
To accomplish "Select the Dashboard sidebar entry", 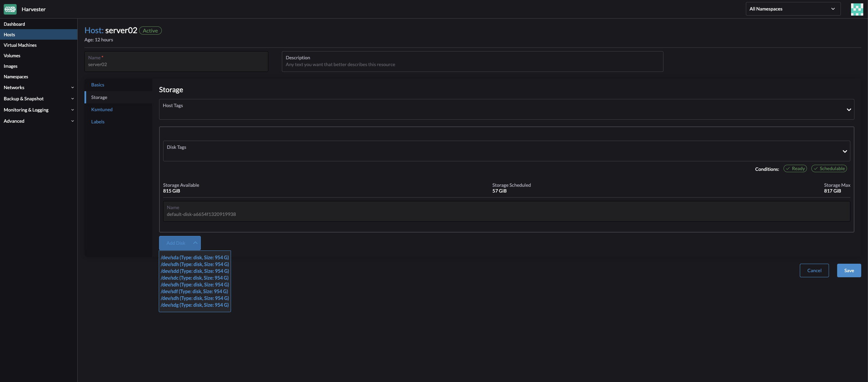I will coord(14,24).
